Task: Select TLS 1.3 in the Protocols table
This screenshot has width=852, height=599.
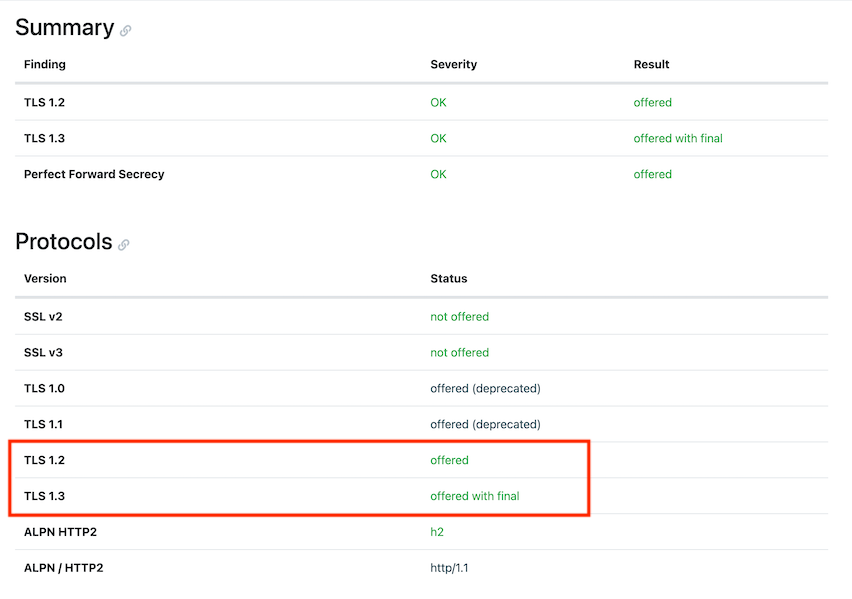Action: 45,496
